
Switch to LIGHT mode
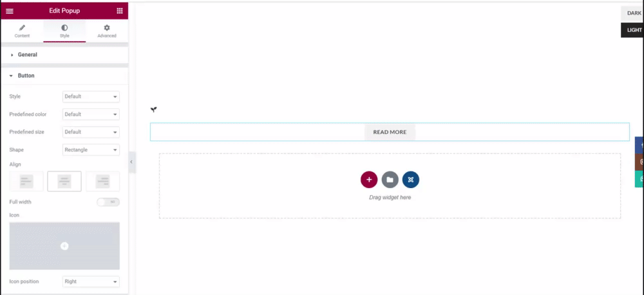633,30
